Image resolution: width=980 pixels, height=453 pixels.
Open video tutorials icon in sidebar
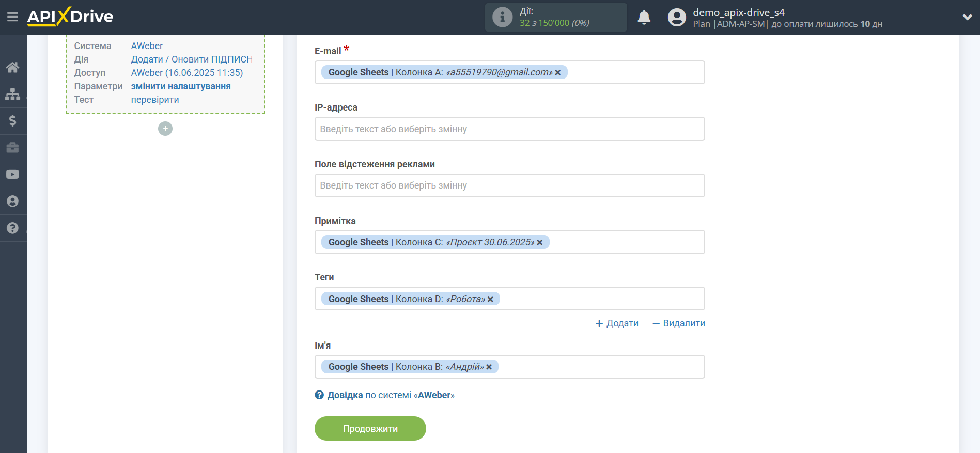pos(13,175)
